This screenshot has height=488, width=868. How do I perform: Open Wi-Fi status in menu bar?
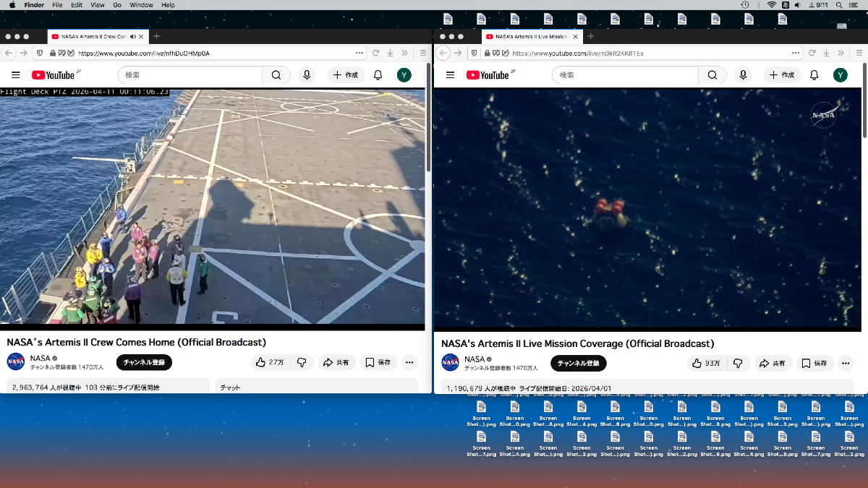771,5
